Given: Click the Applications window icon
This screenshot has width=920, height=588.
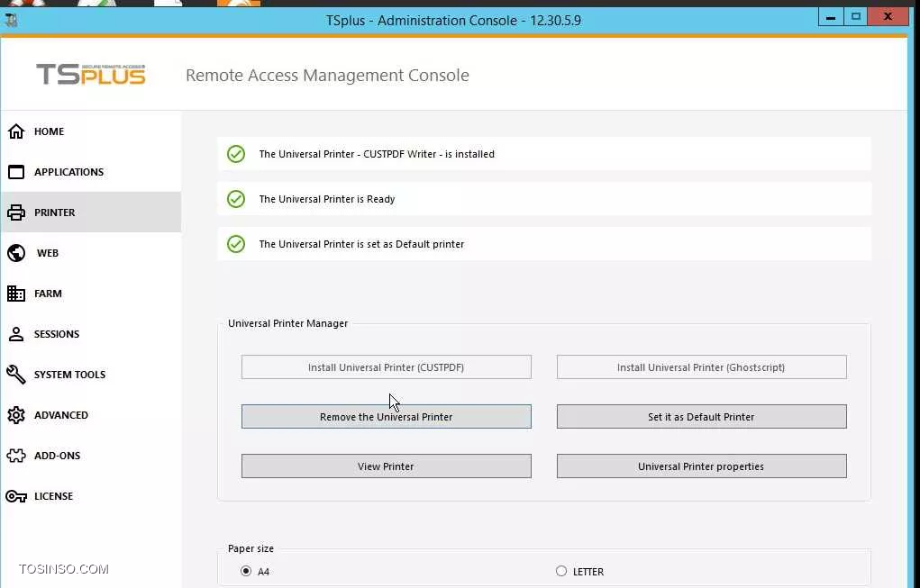Looking at the screenshot, I should coord(16,172).
